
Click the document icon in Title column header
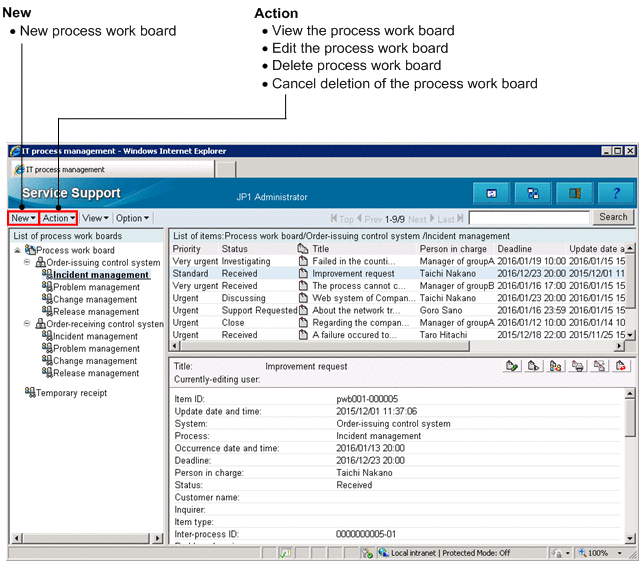[x=303, y=249]
